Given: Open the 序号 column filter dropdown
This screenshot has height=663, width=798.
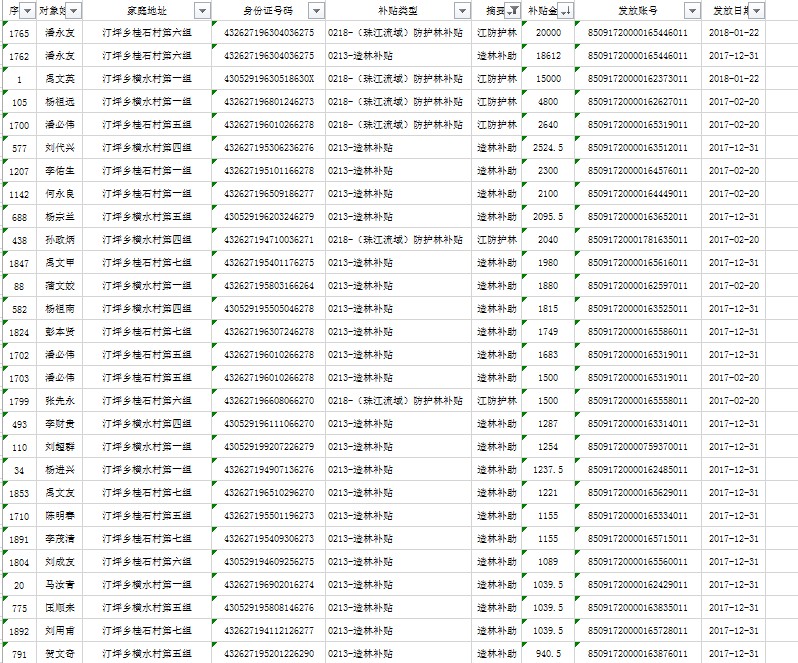Looking at the screenshot, I should tap(26, 10).
